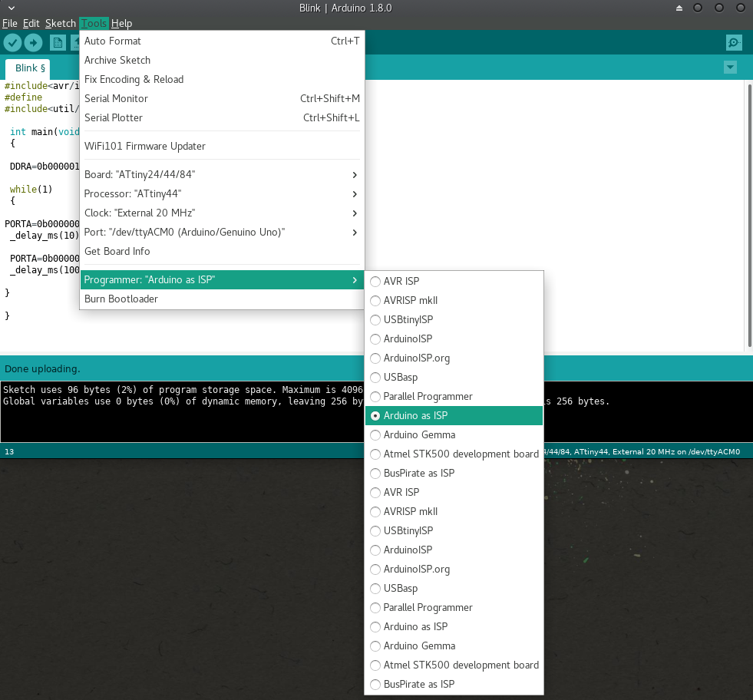Click the Verify checkmark toolbar button
The width and height of the screenshot is (753, 700).
click(x=12, y=43)
